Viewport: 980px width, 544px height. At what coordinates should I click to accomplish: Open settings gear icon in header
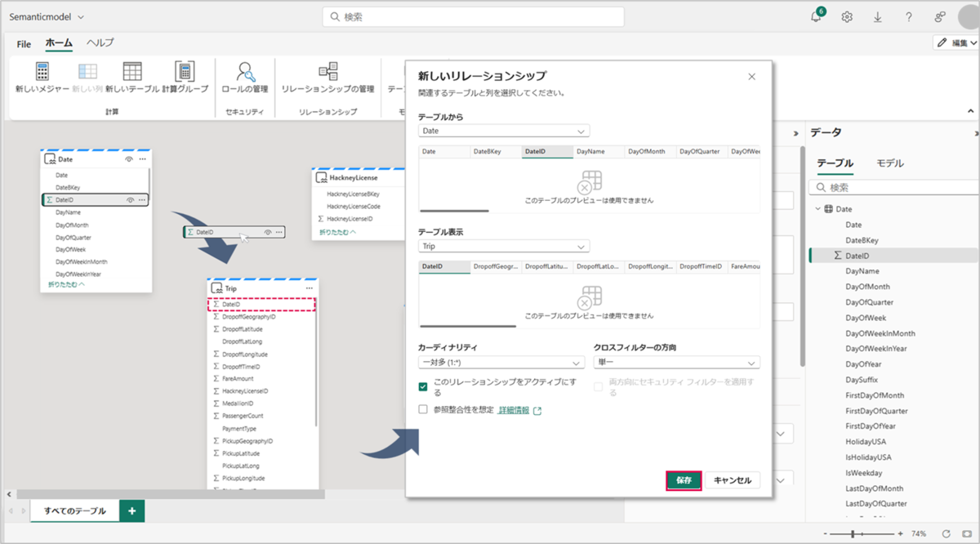(848, 16)
